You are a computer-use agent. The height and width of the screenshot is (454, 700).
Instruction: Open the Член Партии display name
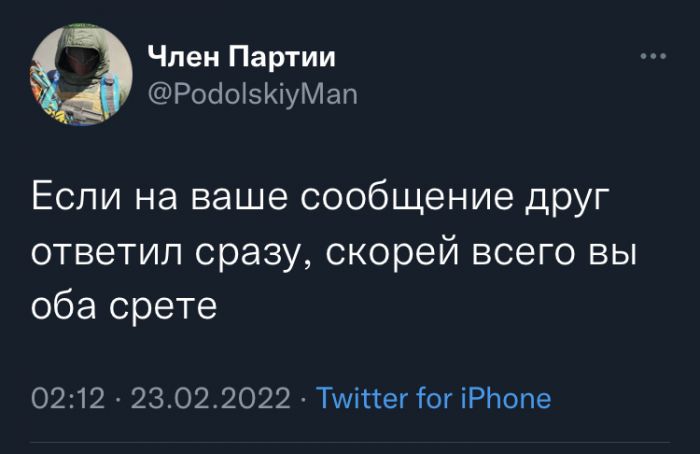tap(242, 58)
